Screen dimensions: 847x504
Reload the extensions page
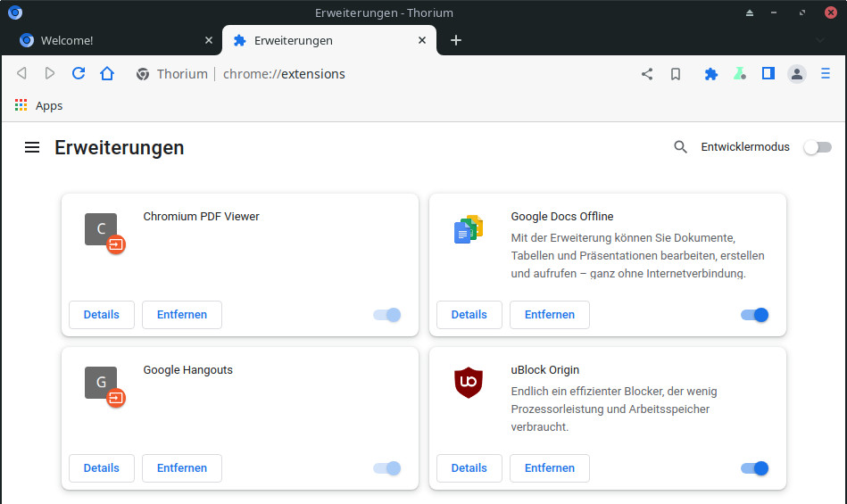79,73
